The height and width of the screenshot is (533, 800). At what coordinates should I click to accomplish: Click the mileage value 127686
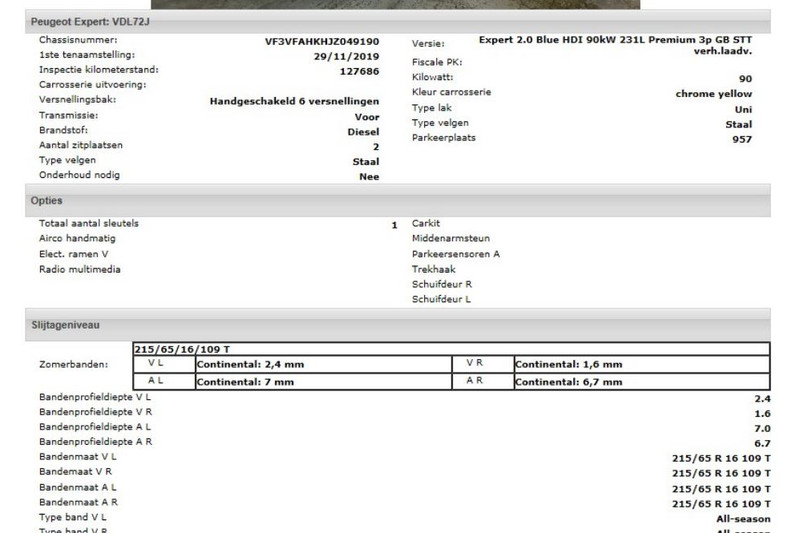359,71
